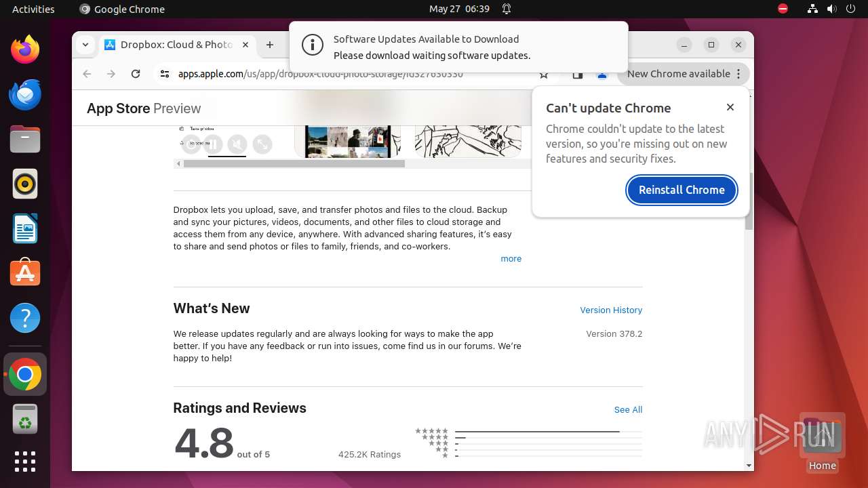Click the 4.8 rating score
The height and width of the screenshot is (488, 868).
(x=203, y=443)
